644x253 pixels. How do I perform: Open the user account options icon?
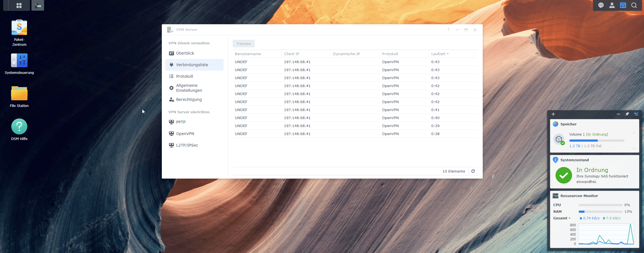coord(612,6)
